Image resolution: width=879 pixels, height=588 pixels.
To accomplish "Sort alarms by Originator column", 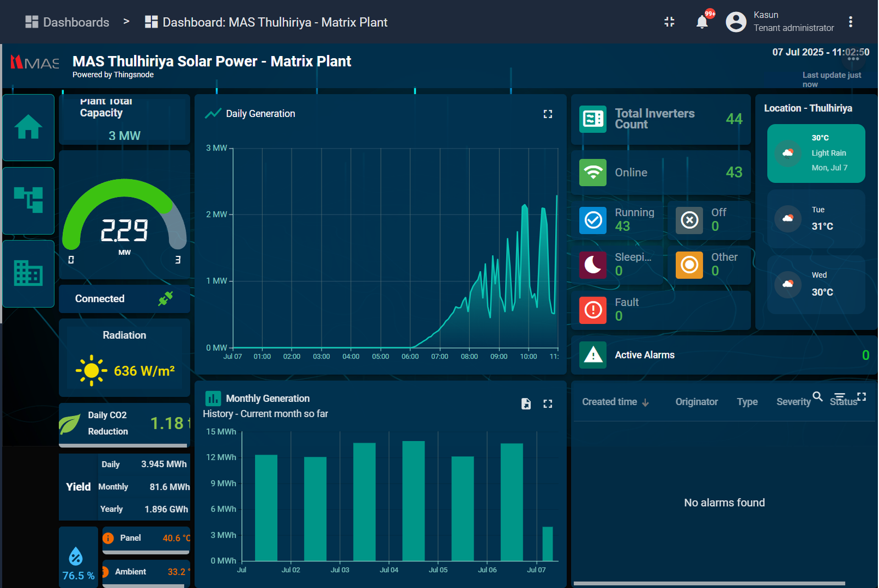I will click(697, 402).
